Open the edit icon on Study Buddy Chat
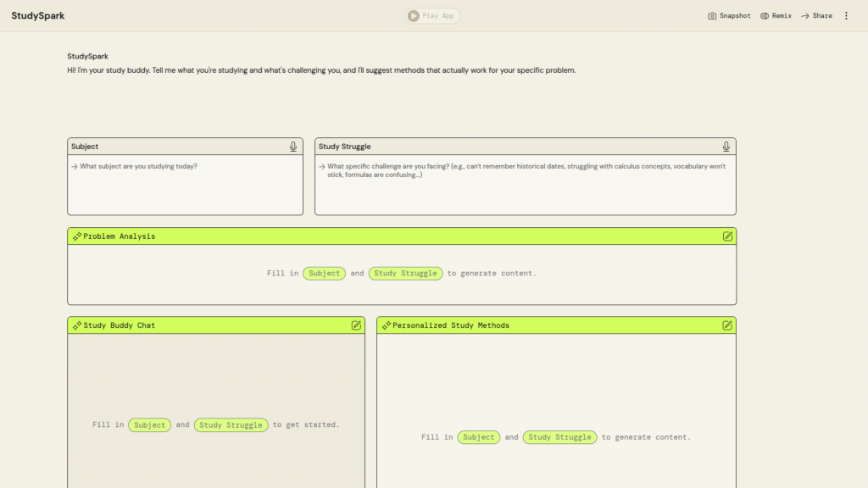The width and height of the screenshot is (868, 488). 356,325
